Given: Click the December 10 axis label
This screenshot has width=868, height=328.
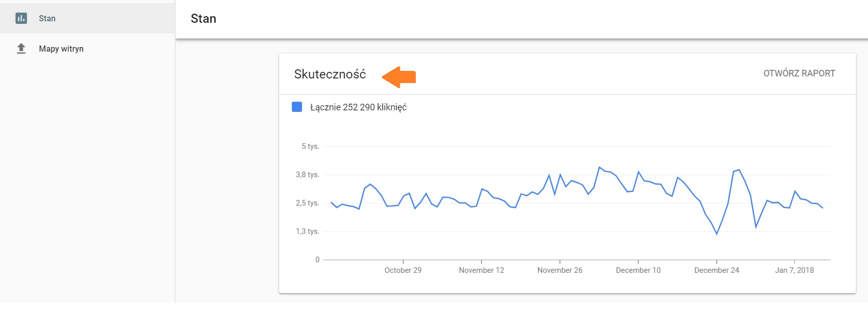Looking at the screenshot, I should point(638,270).
